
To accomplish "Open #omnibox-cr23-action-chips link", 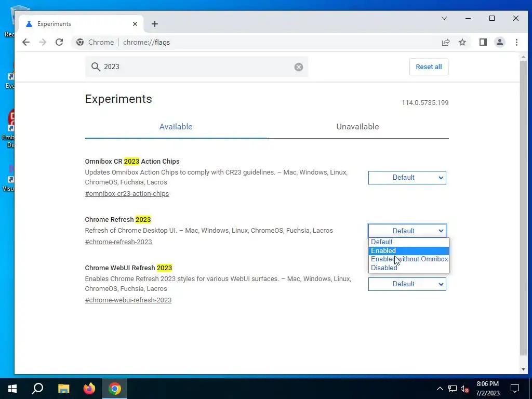I will (127, 194).
